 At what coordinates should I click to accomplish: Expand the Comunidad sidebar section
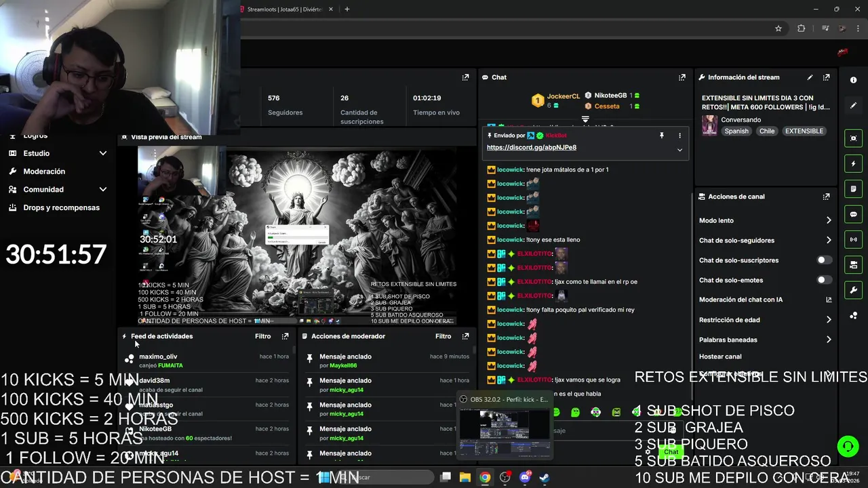[103, 190]
